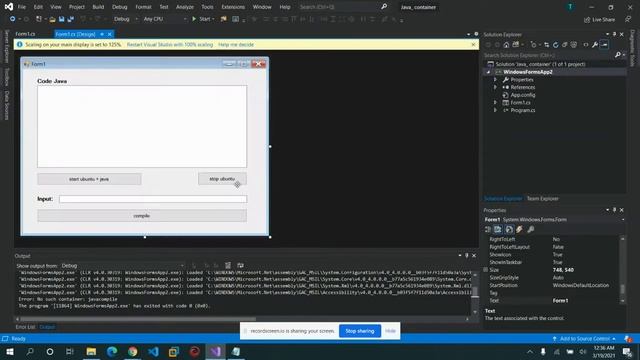Select the 'stop ubuntu' button on form

[x=222, y=179]
